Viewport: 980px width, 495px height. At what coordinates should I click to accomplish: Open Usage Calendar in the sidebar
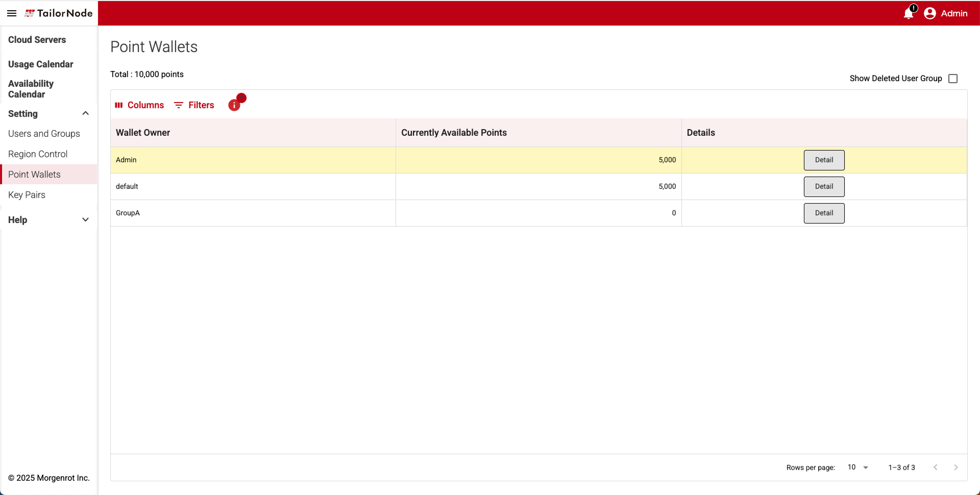click(x=41, y=64)
